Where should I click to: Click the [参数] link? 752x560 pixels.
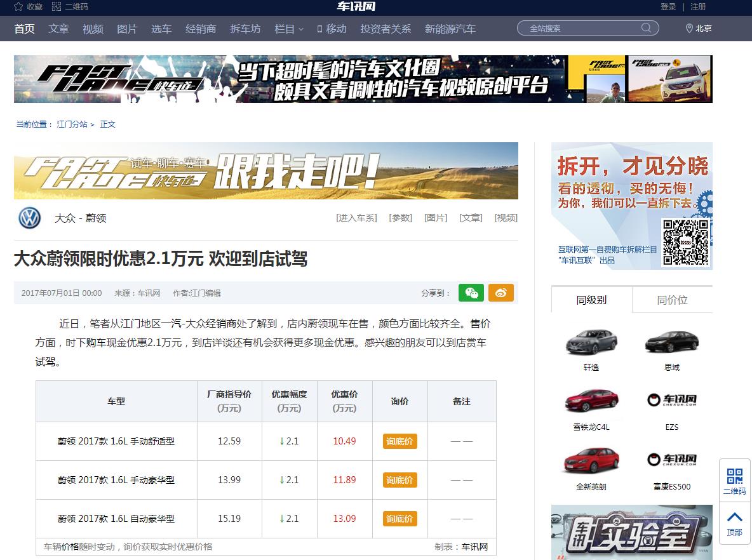(401, 218)
